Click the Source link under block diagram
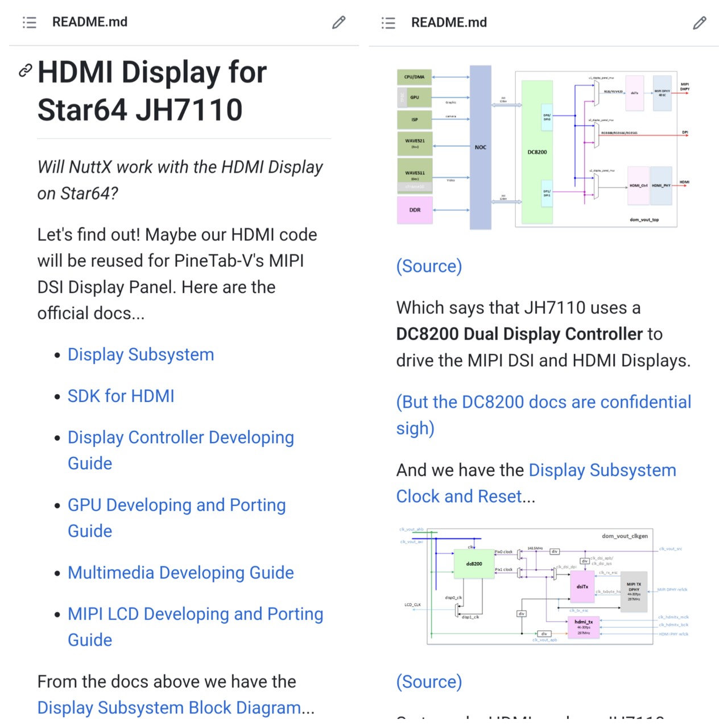The width and height of the screenshot is (728, 728). pos(429,266)
